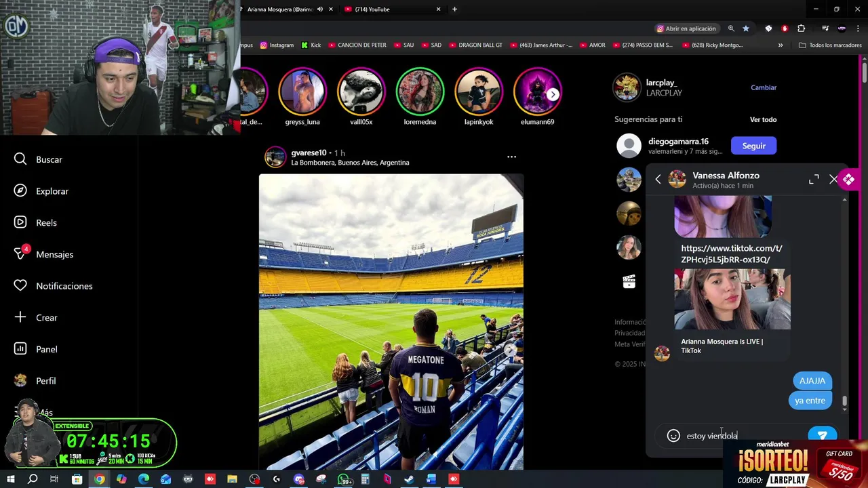This screenshot has height=488, width=868.
Task: Open Kick bookmark
Action: (x=311, y=45)
